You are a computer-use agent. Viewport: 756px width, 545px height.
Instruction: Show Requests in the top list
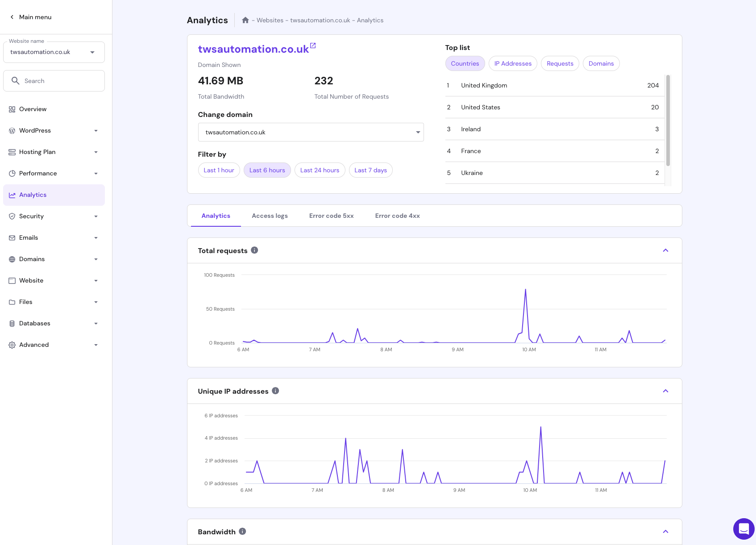tap(560, 63)
